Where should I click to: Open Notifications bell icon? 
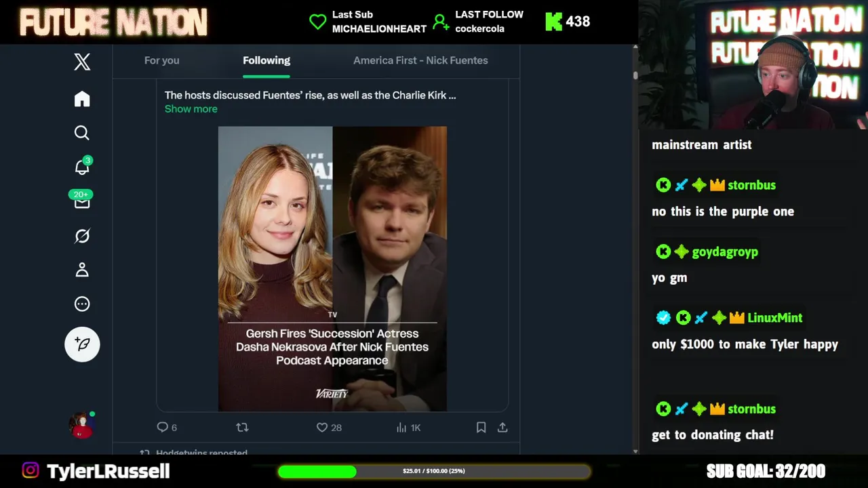coord(82,167)
